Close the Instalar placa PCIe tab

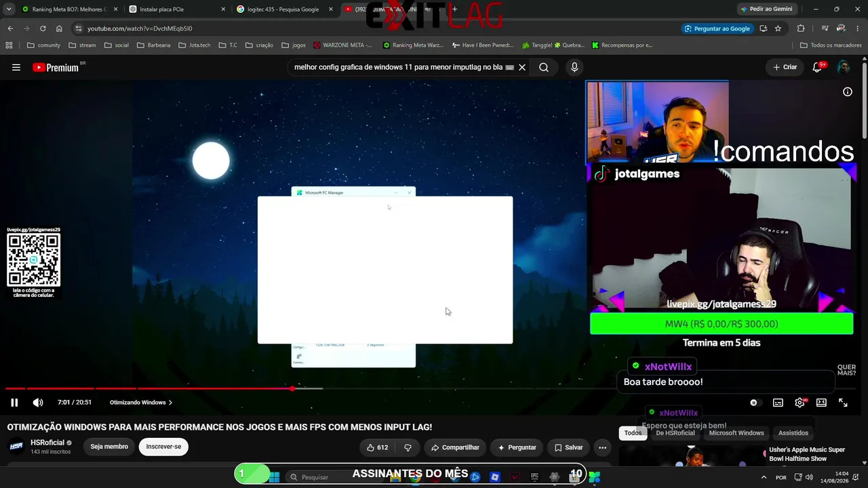223,9
